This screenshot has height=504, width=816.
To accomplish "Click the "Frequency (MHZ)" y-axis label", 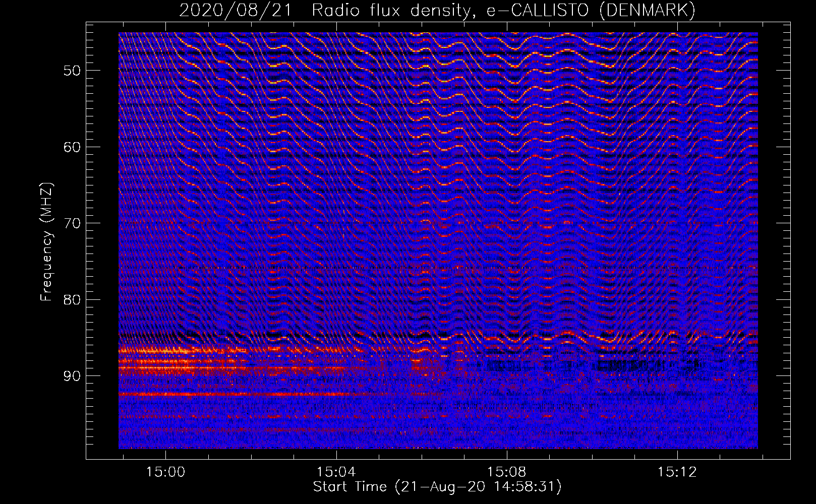I will pyautogui.click(x=46, y=242).
